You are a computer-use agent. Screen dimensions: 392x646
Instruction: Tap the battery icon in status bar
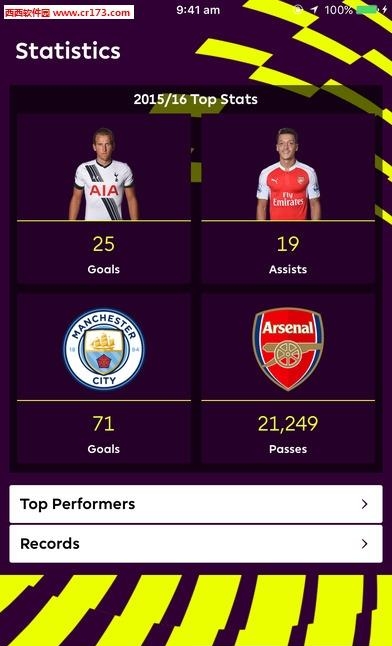[x=367, y=9]
